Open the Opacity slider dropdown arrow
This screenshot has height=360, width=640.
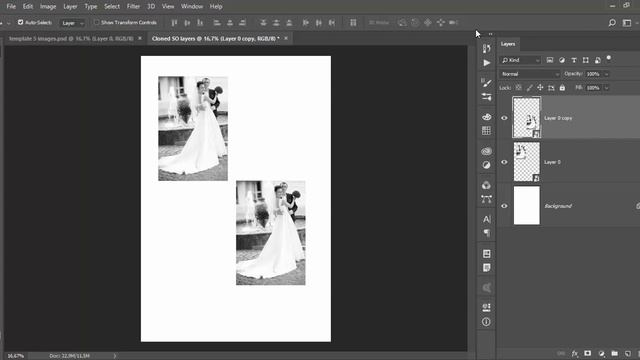pyautogui.click(x=607, y=74)
